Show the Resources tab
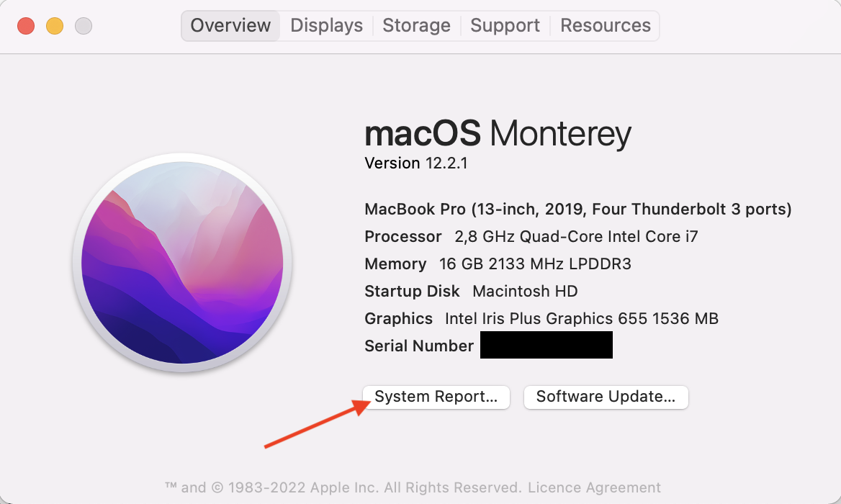Image resolution: width=841 pixels, height=504 pixels. point(605,26)
